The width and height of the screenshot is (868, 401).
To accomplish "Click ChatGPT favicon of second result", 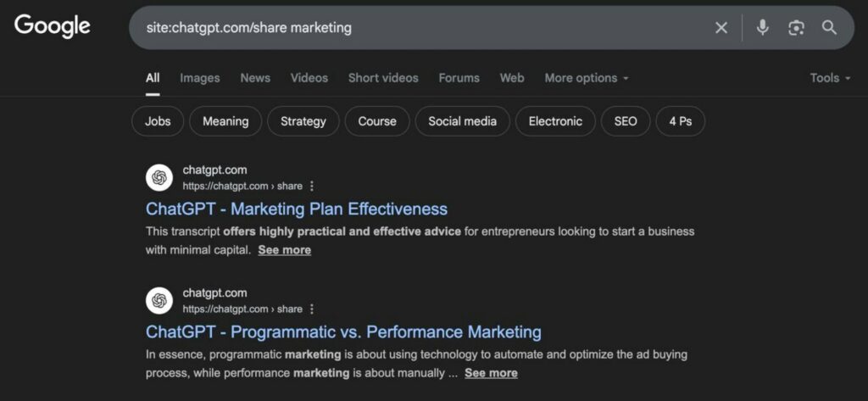I will click(x=159, y=300).
